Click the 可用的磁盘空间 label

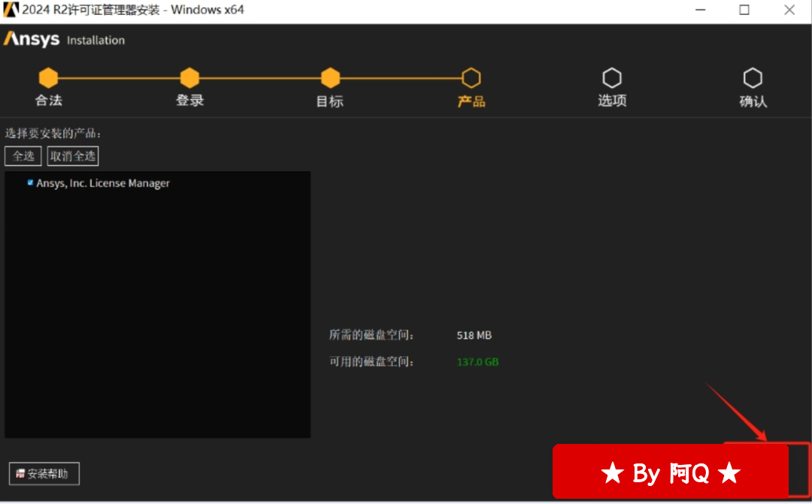(372, 362)
